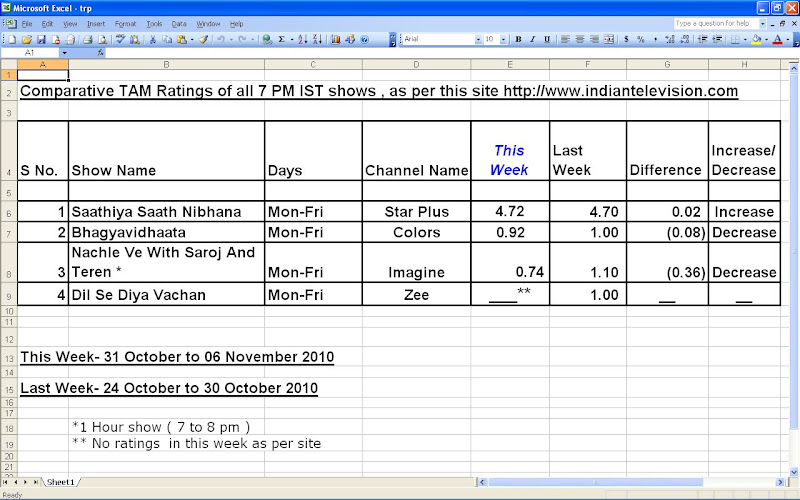Click vertical scrollbar down arrow

794,472
